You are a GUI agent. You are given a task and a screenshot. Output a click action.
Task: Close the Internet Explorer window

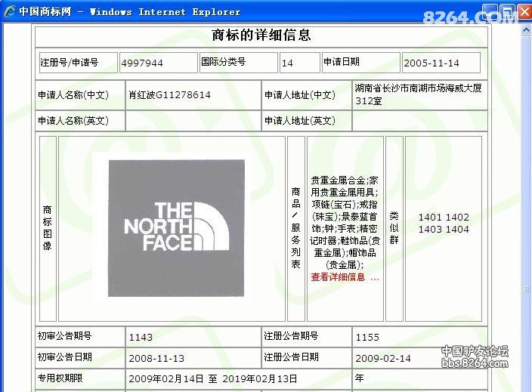coord(524,12)
